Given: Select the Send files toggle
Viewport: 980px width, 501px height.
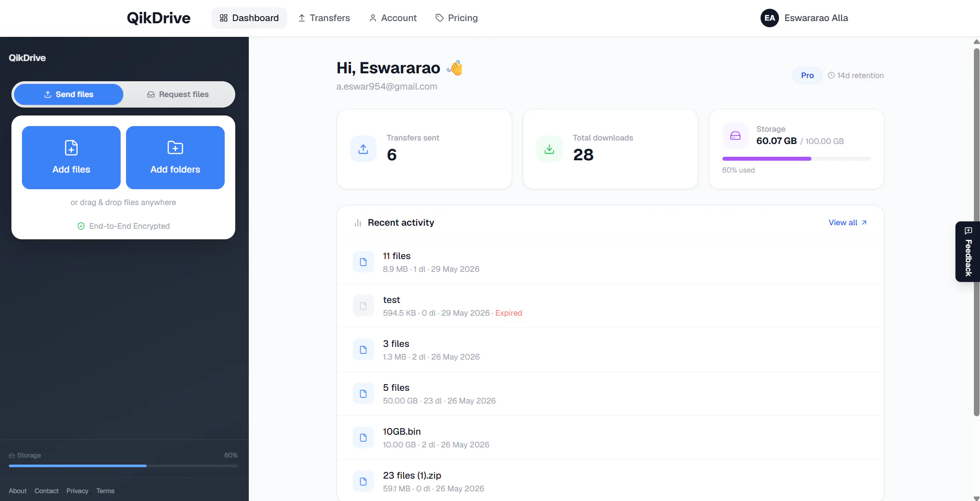Looking at the screenshot, I should pyautogui.click(x=68, y=94).
